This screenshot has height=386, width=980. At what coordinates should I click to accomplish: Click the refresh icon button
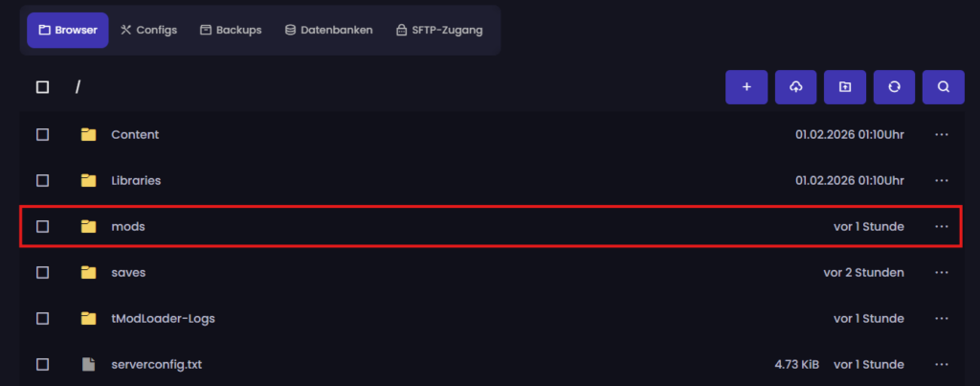tap(894, 87)
